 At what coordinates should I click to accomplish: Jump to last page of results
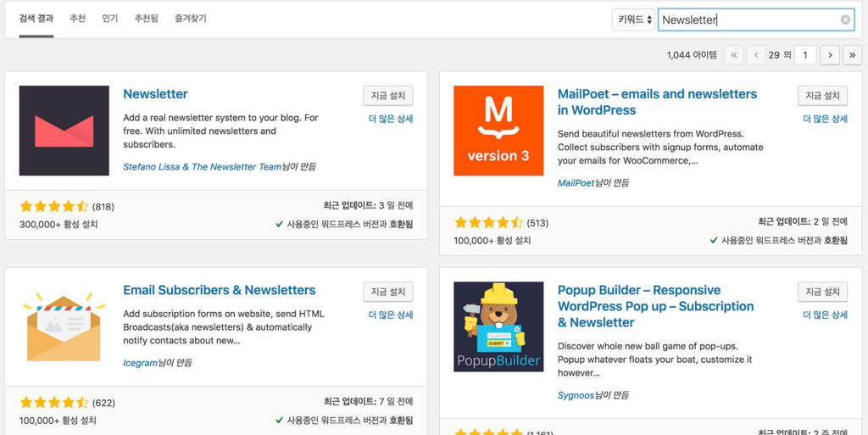(852, 55)
